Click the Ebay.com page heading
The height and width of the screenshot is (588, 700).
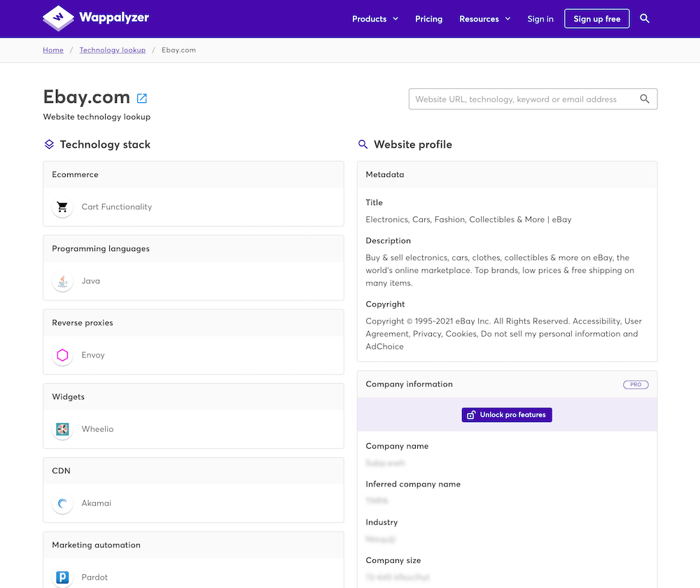[x=87, y=97]
